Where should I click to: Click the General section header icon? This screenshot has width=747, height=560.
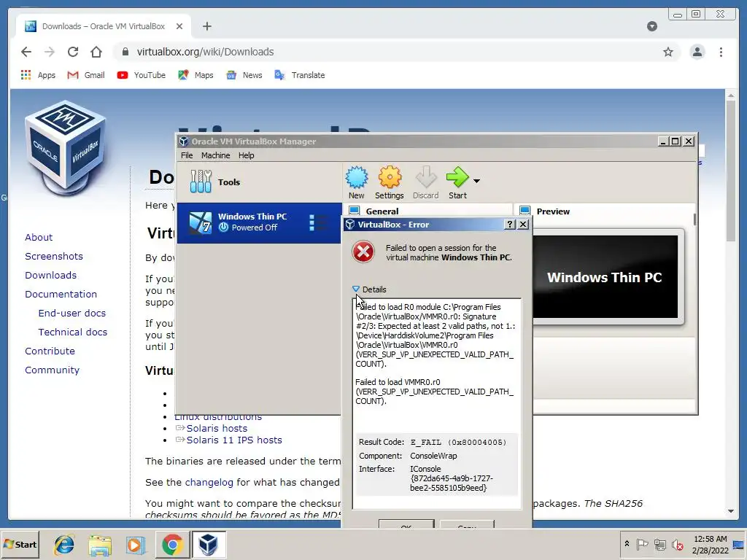coord(354,211)
